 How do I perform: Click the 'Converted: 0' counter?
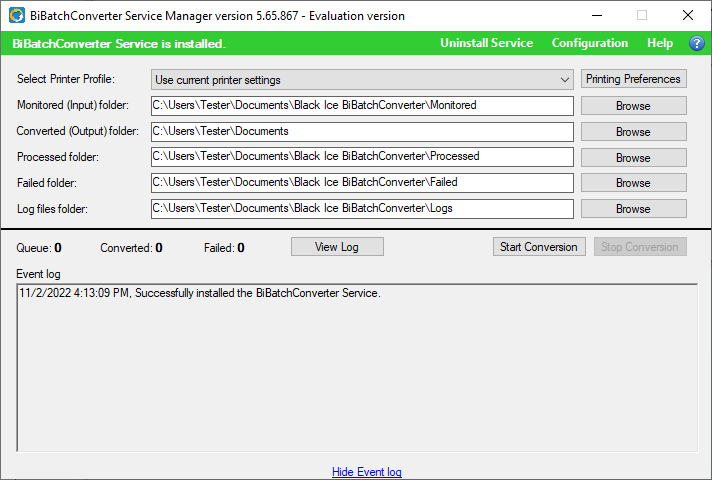click(131, 248)
